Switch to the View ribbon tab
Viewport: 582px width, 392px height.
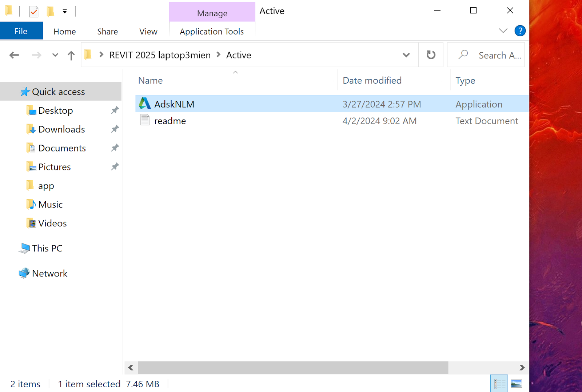[148, 32]
